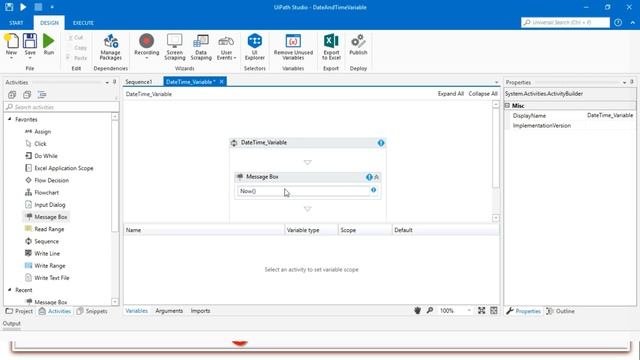Collapse the Favorites tree node
Screen dimensions: 640x360
[10, 119]
